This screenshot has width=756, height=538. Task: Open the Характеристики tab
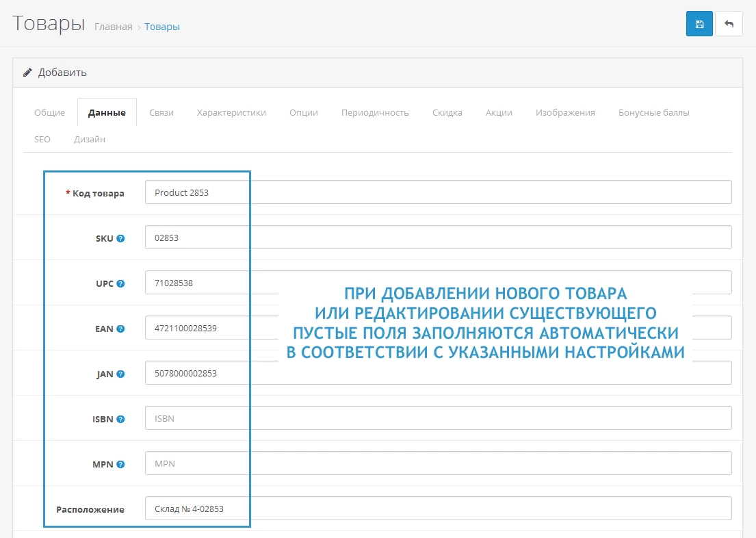(x=231, y=113)
